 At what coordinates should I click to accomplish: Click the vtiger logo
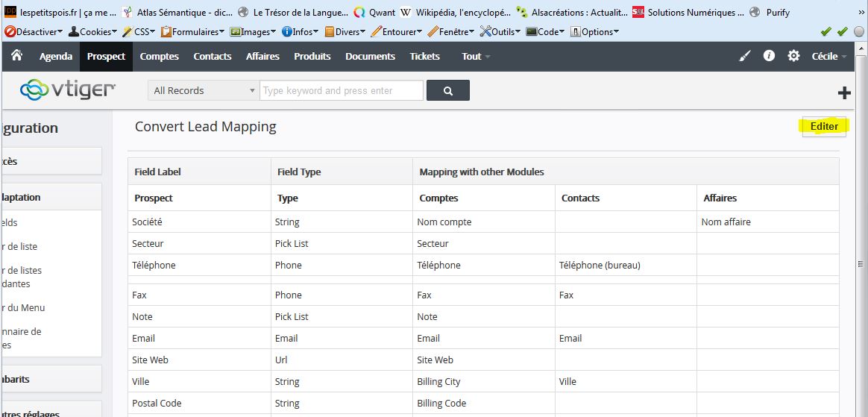coord(68,90)
